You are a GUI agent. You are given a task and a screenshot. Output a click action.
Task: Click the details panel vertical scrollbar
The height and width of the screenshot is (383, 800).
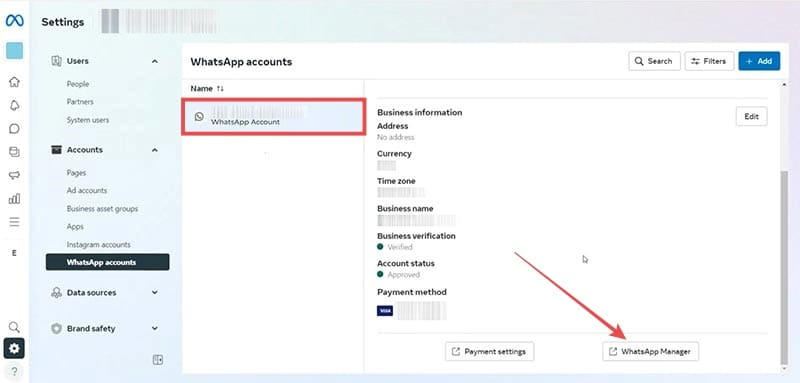[784, 268]
